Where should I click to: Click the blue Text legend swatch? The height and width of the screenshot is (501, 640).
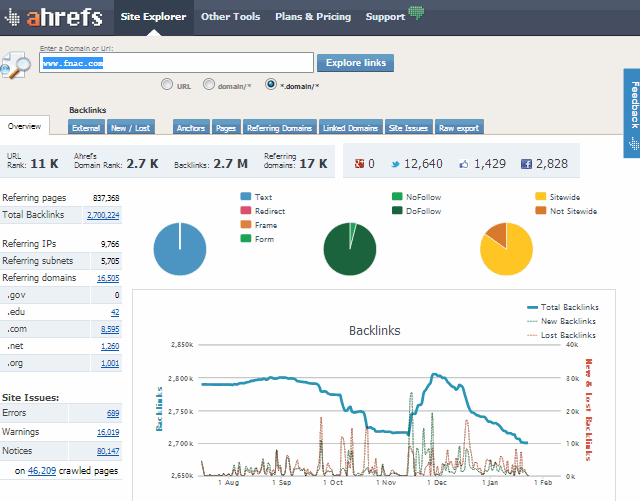(x=246, y=196)
